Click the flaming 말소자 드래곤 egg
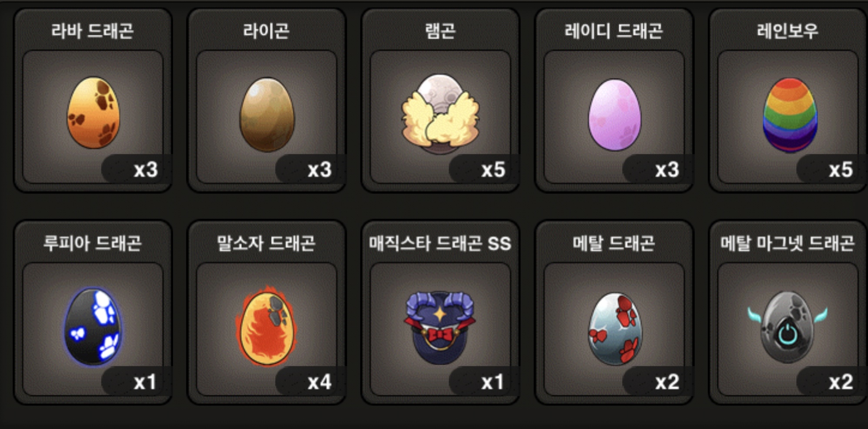 266,326
